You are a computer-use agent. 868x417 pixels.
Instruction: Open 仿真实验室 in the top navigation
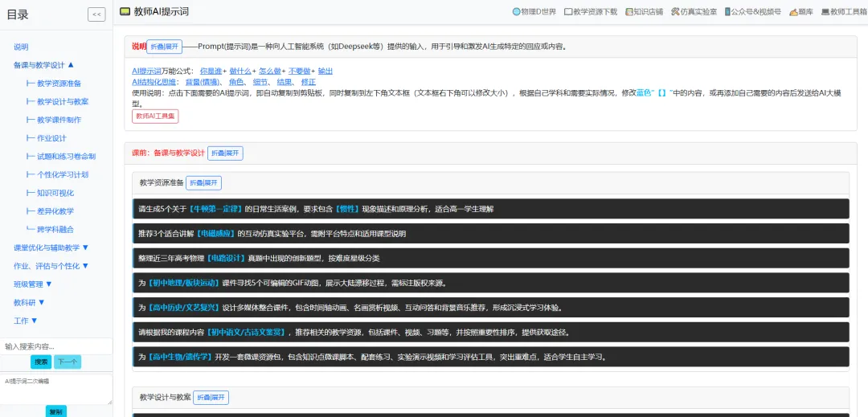(x=694, y=11)
